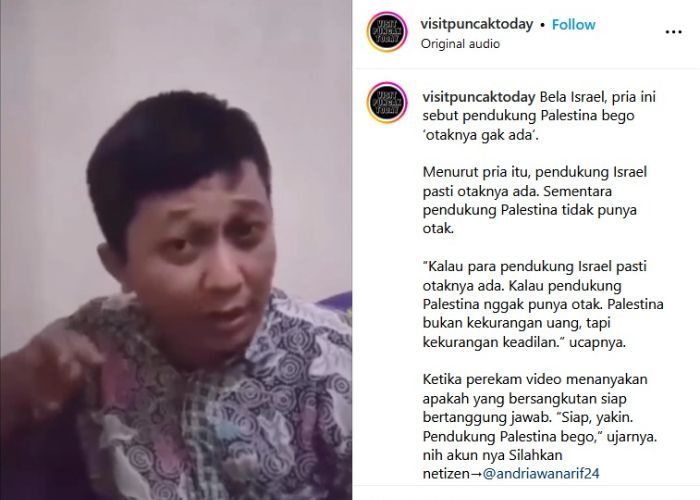Follow the visitpuncaktoday account
Image resolution: width=700 pixels, height=500 pixels.
[x=574, y=25]
